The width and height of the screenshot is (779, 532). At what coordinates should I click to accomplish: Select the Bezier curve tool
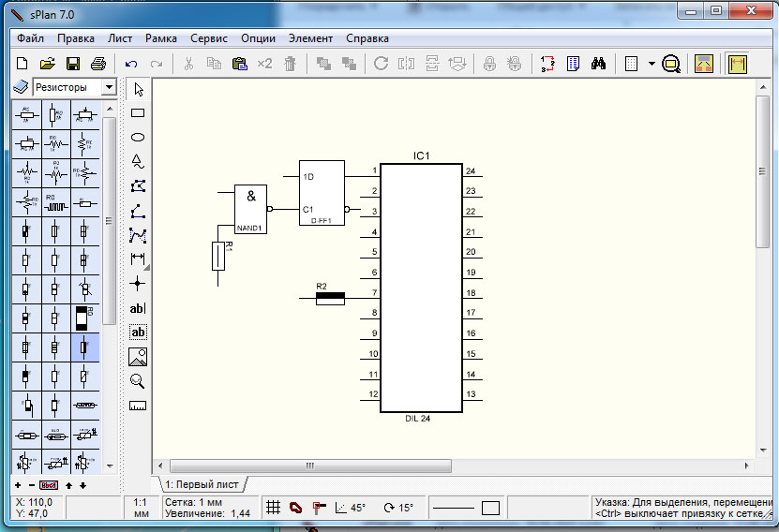pos(138,235)
